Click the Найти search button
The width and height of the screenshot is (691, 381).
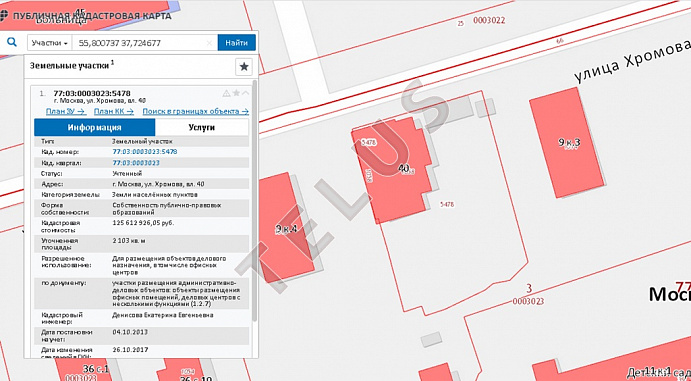click(237, 43)
